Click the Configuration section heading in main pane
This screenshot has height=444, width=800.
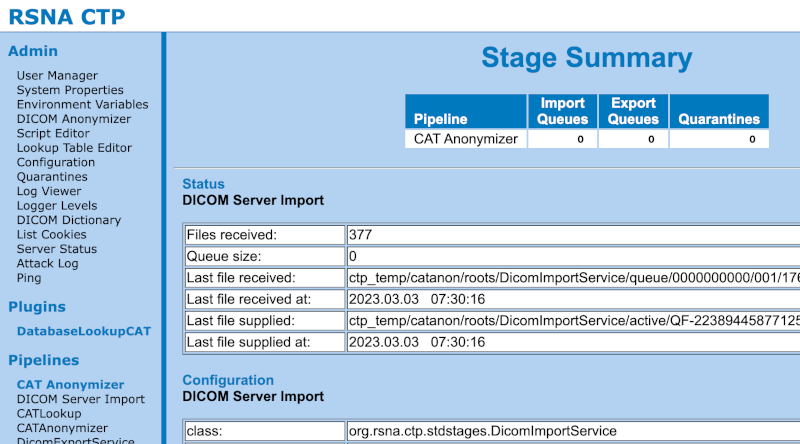228,380
